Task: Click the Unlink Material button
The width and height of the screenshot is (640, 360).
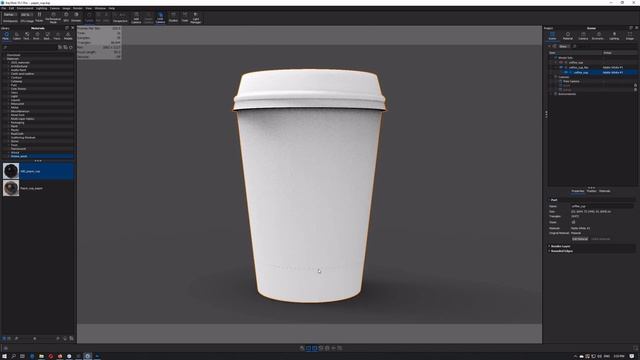Action: pos(600,239)
